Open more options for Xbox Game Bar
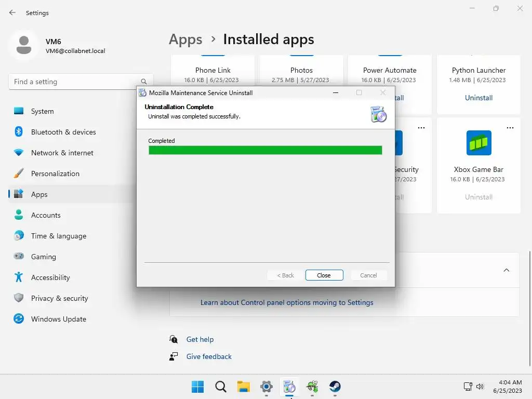Screen dimensions: 532x399 click(x=510, y=128)
